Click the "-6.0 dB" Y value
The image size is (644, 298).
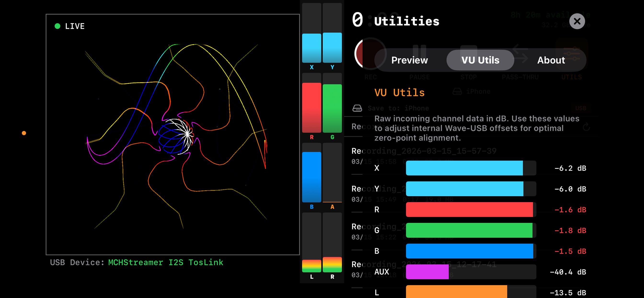tap(570, 189)
